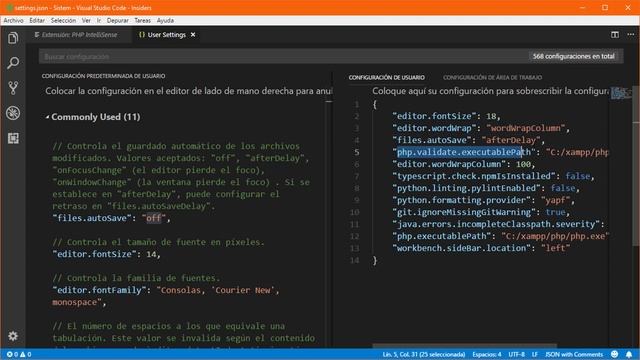Viewport: 640px width, 360px height.
Task: Open the Ir menu
Action: tap(99, 20)
